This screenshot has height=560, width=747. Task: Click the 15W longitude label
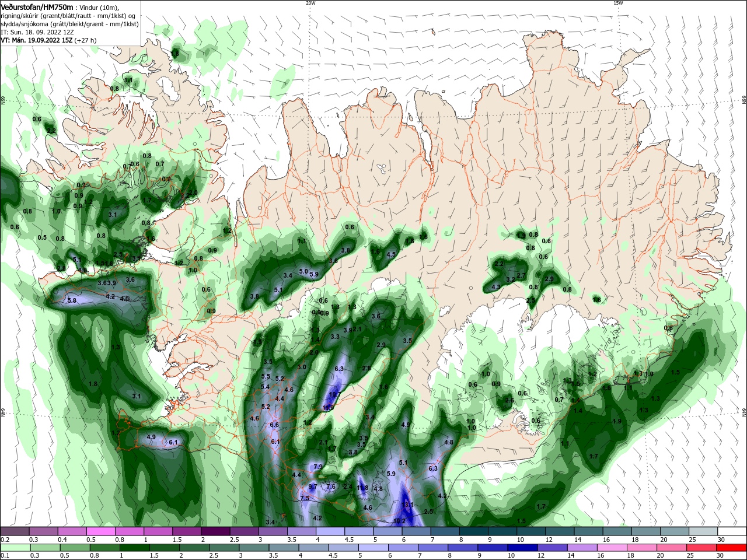click(618, 3)
